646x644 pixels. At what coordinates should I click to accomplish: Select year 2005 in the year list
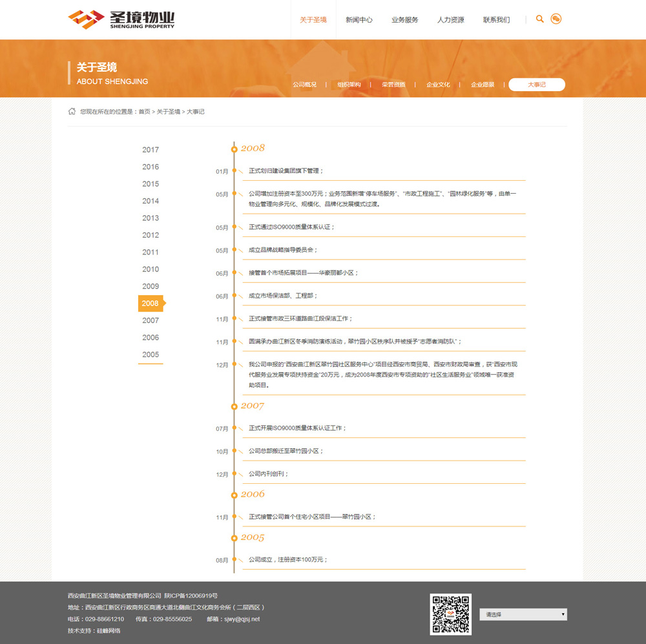(x=151, y=355)
